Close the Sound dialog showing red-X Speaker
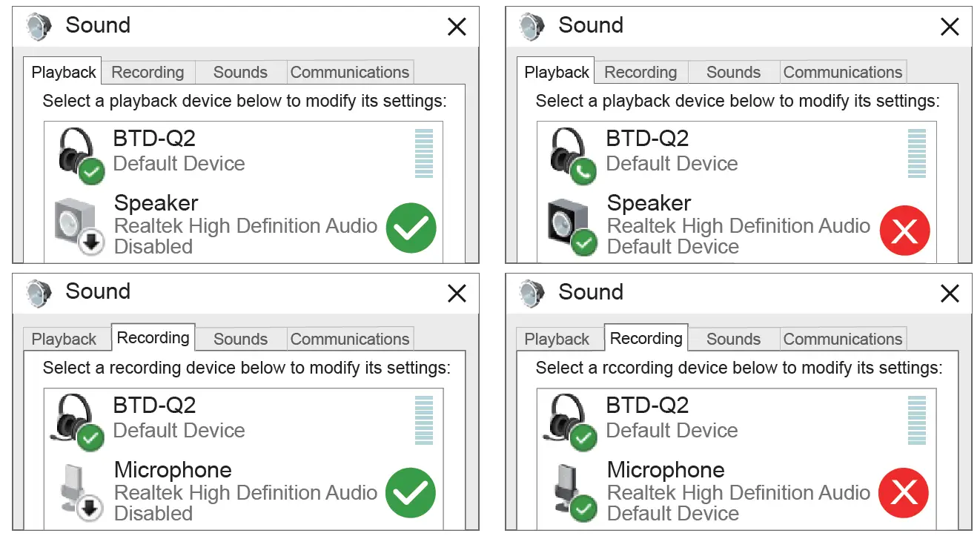The height and width of the screenshot is (536, 980). [x=950, y=27]
